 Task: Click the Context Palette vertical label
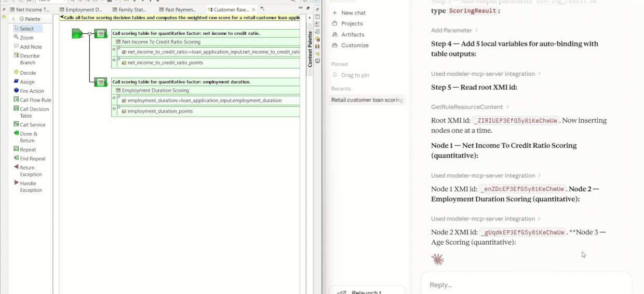tap(310, 49)
